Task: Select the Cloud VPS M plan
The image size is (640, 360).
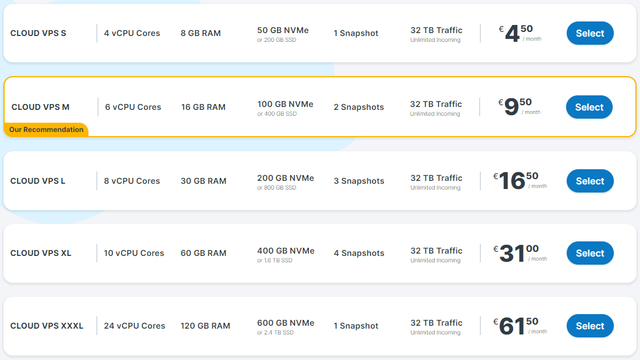Action: 589,107
